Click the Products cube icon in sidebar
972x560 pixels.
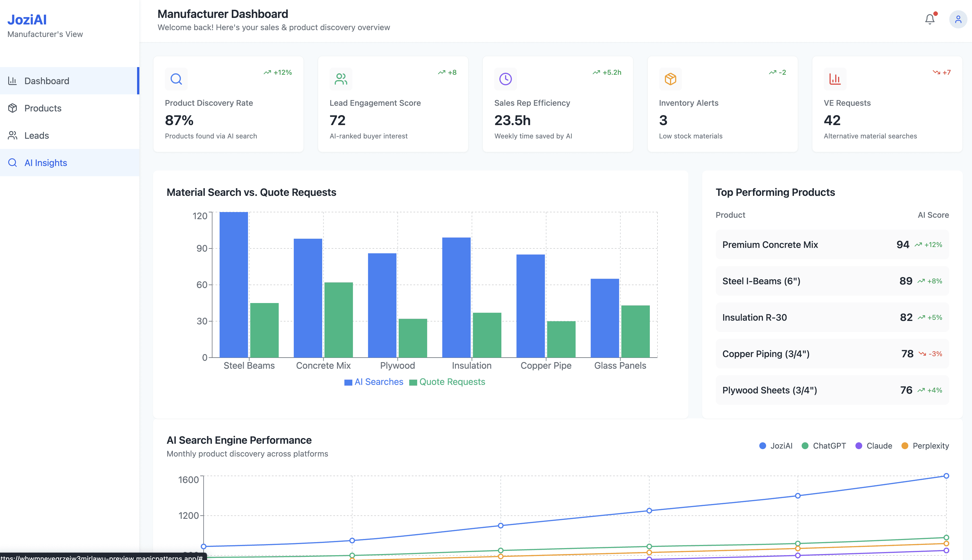(x=13, y=108)
